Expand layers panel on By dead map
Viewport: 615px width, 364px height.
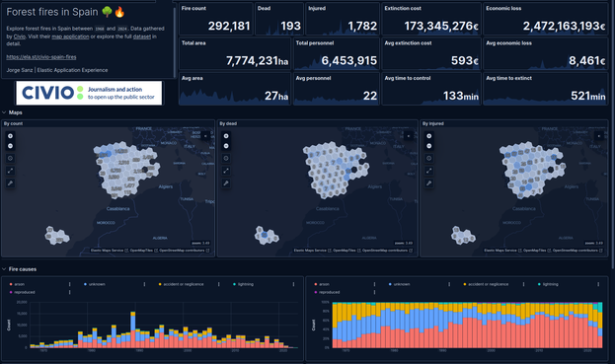[x=409, y=136]
